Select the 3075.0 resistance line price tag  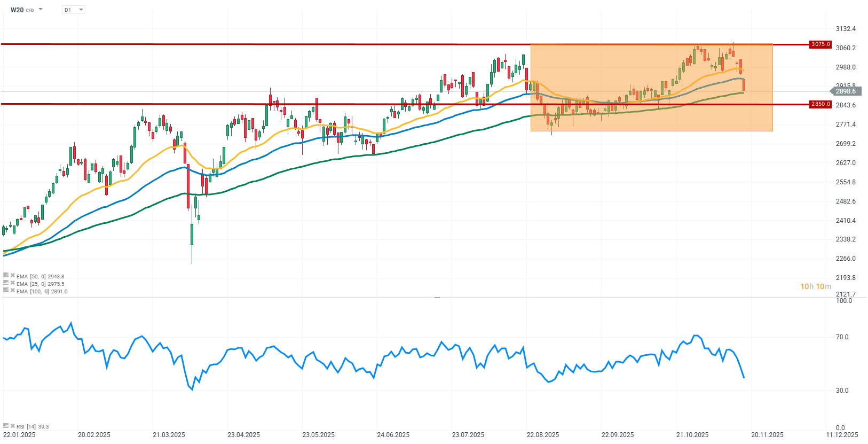click(820, 44)
